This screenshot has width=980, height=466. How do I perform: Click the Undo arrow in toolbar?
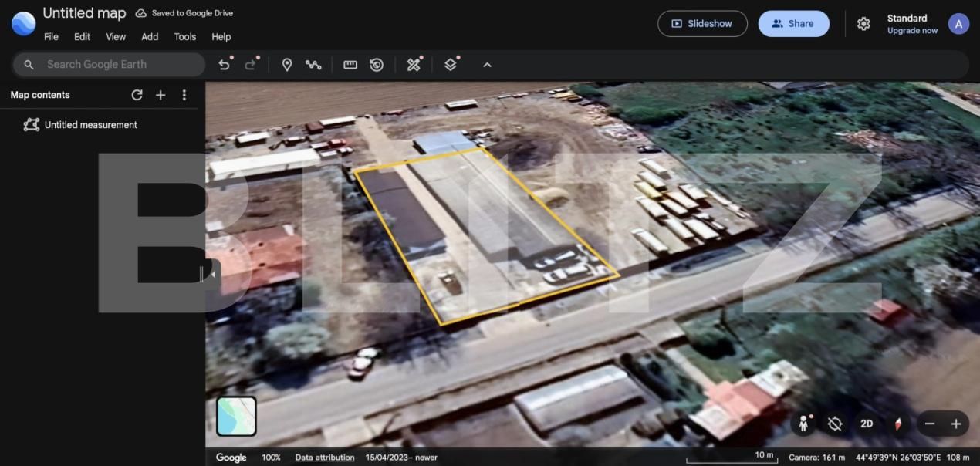tap(224, 65)
